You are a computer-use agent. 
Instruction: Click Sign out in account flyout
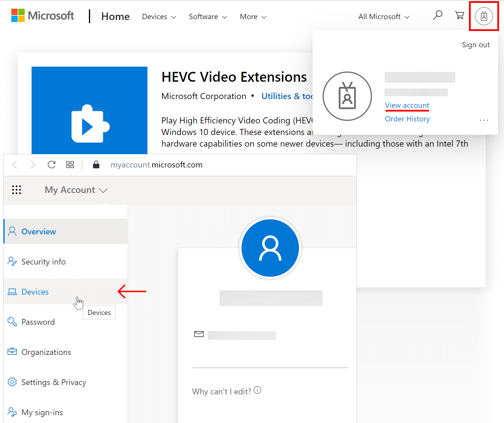point(476,45)
